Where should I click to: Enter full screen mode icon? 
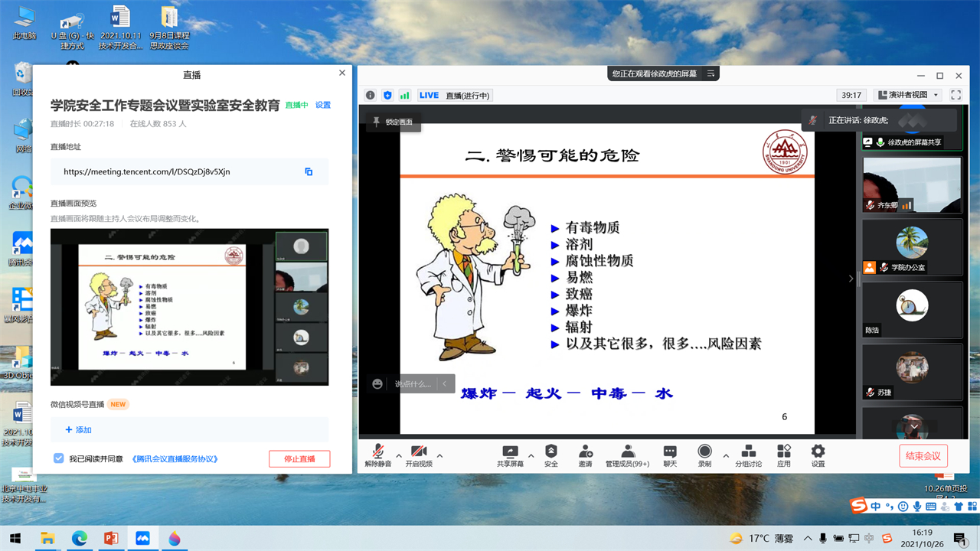(x=955, y=95)
